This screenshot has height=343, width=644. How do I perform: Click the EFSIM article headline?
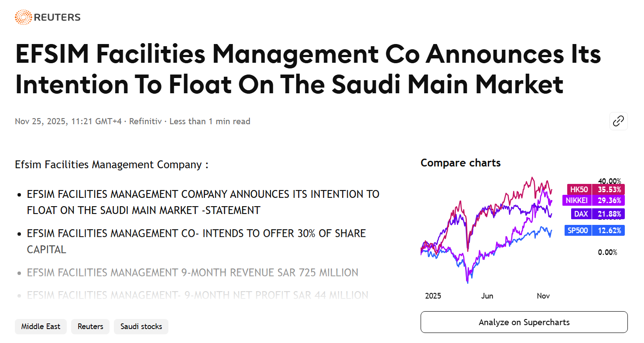(308, 70)
